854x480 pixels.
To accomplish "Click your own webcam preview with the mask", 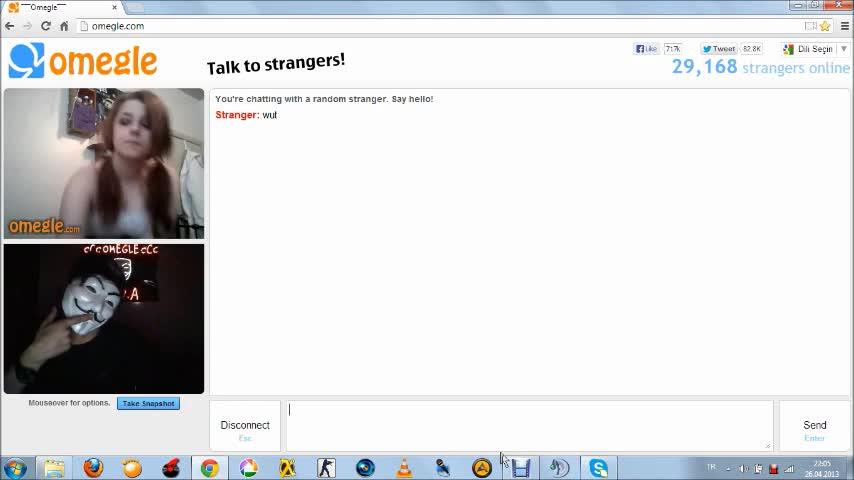I will (104, 319).
